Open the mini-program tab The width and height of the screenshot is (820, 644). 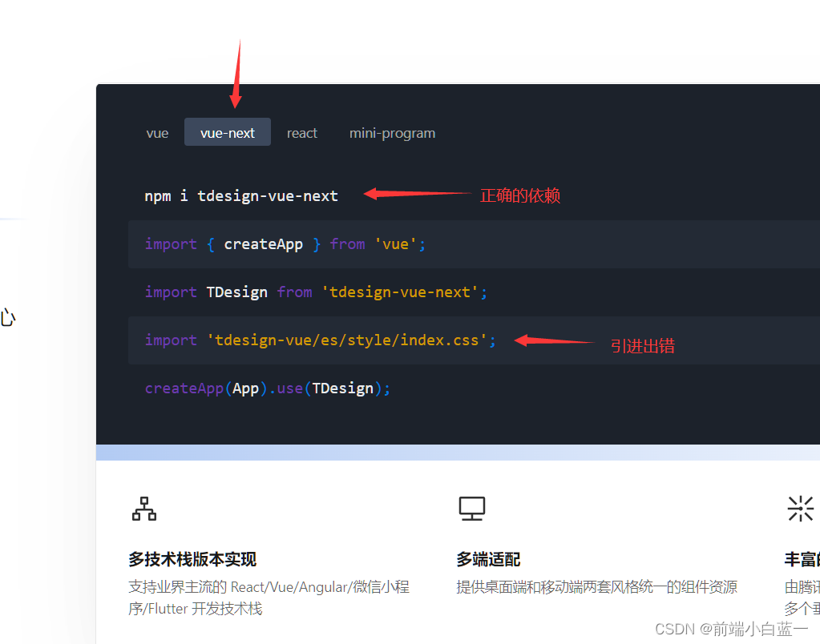point(392,133)
